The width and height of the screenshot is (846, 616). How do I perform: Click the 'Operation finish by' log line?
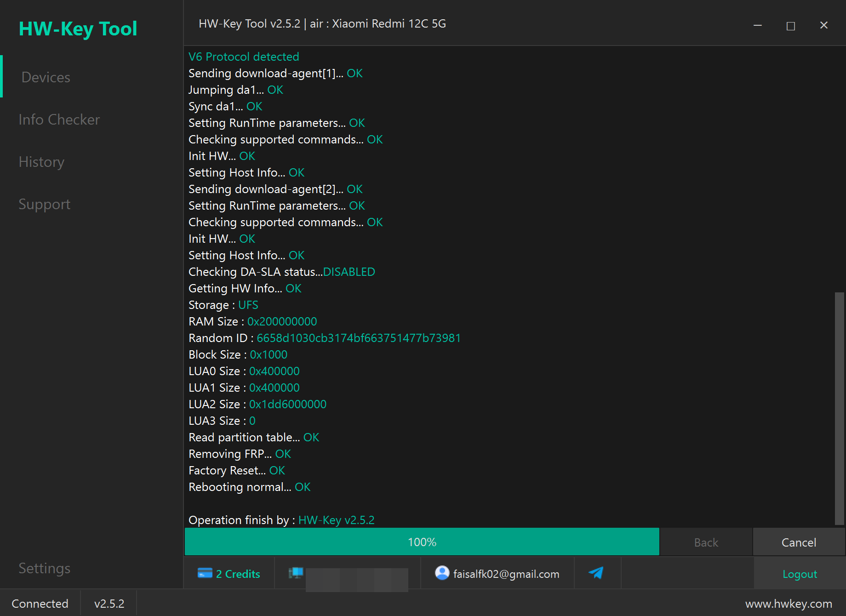click(x=281, y=520)
